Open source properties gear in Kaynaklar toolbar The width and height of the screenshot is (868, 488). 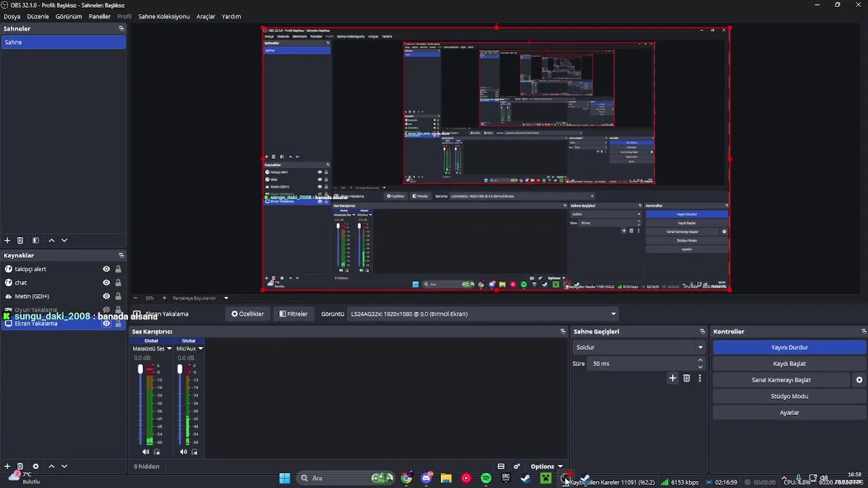tap(35, 466)
